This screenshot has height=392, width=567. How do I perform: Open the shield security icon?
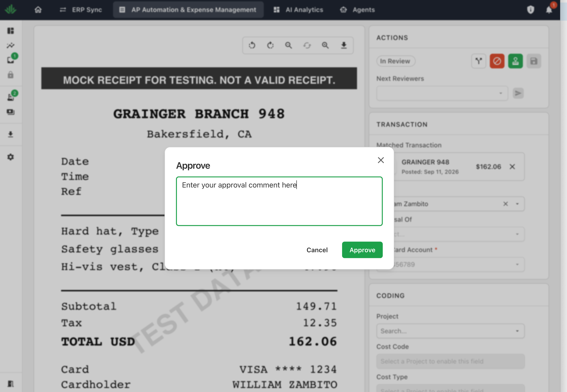[531, 10]
